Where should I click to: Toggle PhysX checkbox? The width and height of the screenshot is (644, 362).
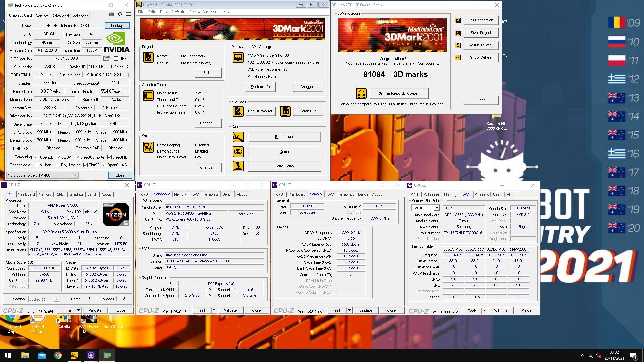click(86, 165)
